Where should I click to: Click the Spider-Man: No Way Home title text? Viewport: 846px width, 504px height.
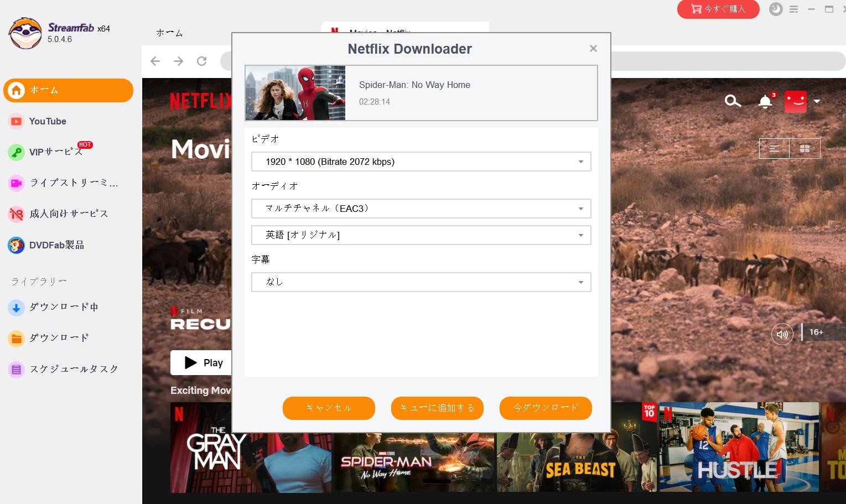[414, 85]
